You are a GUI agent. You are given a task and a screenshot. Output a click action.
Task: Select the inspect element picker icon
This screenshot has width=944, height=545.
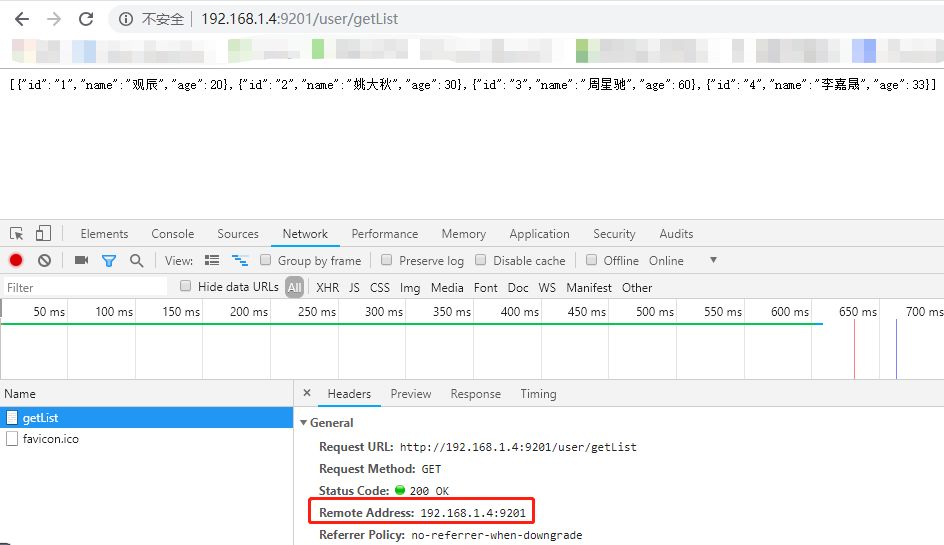click(16, 234)
